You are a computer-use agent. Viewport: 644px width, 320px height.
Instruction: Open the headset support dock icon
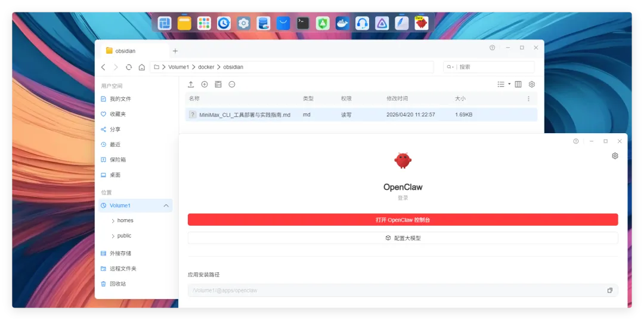363,23
